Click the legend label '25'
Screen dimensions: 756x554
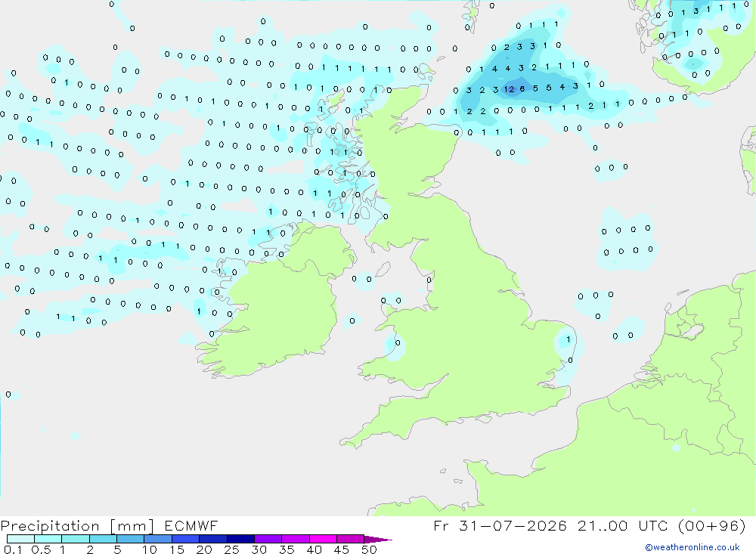[x=231, y=549]
